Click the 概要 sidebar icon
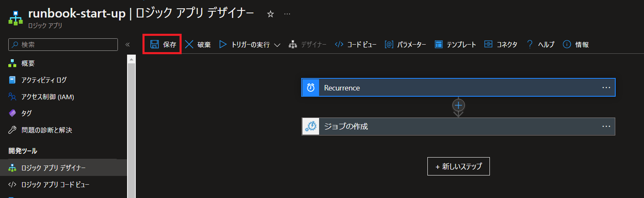The height and width of the screenshot is (198, 644). click(12, 63)
